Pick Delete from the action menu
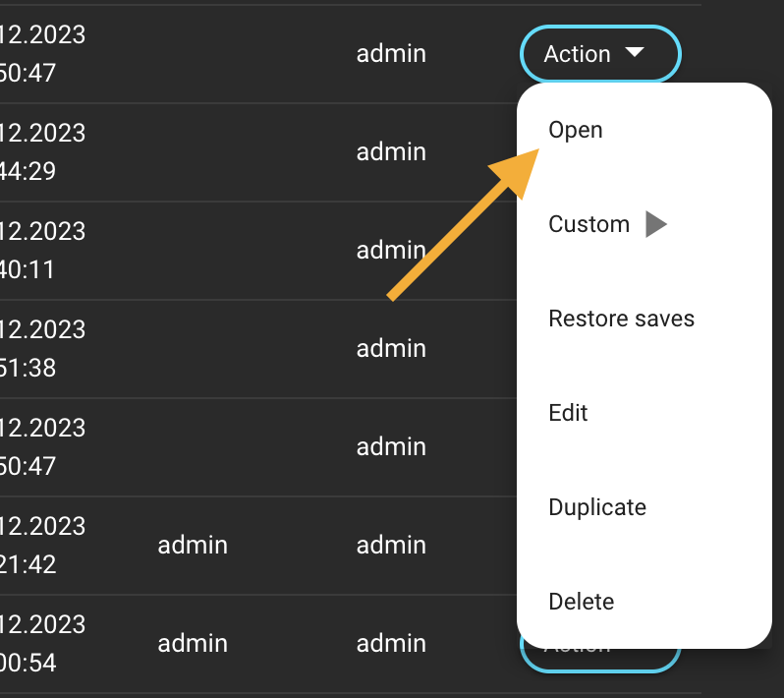Viewport: 784px width, 698px height. (581, 602)
